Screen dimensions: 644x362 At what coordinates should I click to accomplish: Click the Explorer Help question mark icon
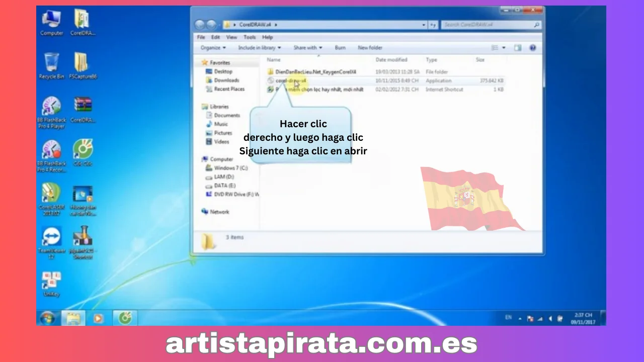tap(533, 48)
